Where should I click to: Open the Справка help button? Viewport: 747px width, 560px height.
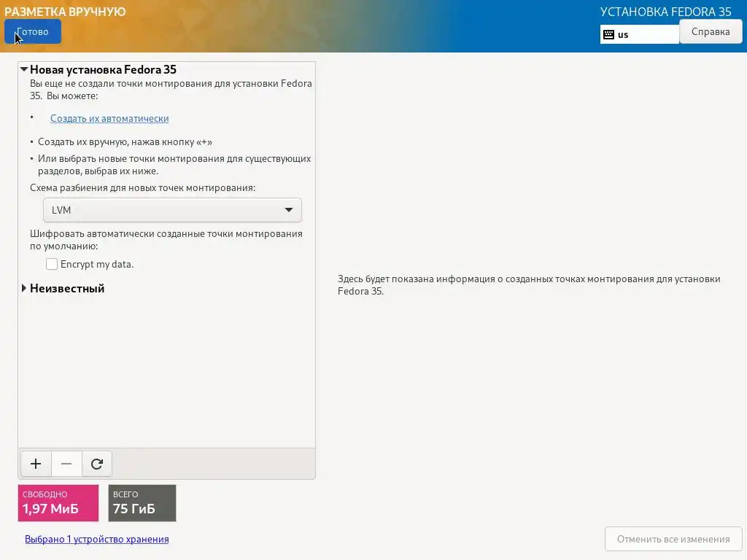click(x=711, y=31)
